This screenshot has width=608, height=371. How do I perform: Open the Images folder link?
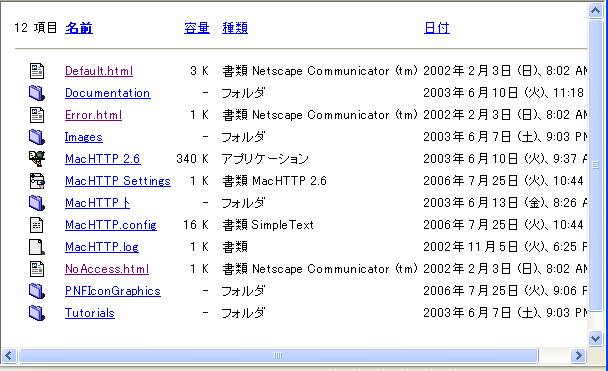click(x=84, y=137)
